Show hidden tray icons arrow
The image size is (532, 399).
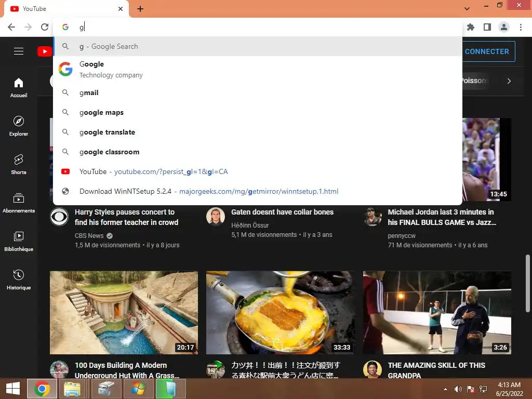pos(445,389)
